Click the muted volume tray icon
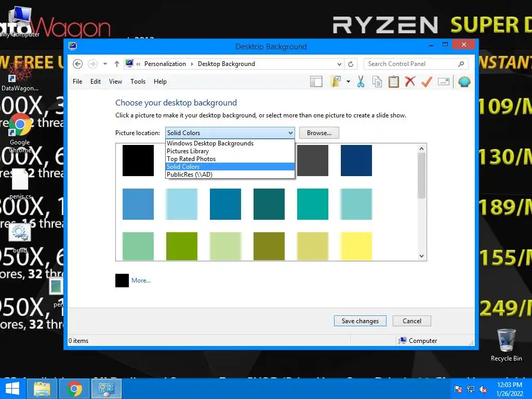Image resolution: width=532 pixels, height=399 pixels. [483, 389]
